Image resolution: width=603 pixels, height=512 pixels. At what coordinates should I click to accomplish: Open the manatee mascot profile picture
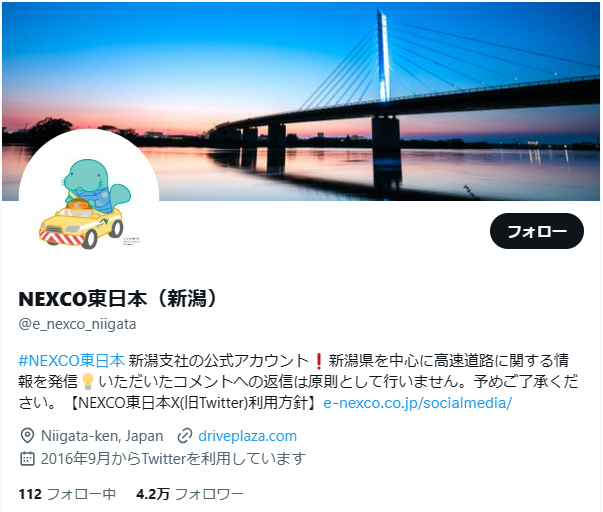coord(89,198)
